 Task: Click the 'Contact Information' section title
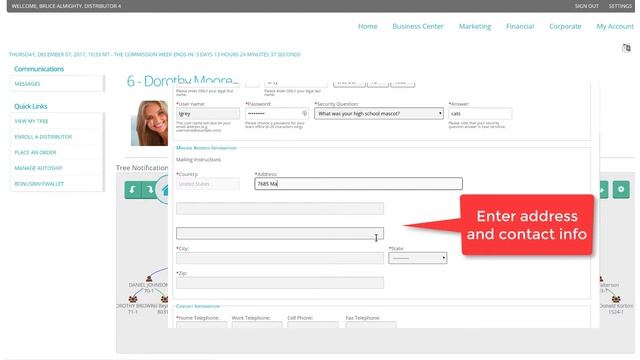(198, 306)
